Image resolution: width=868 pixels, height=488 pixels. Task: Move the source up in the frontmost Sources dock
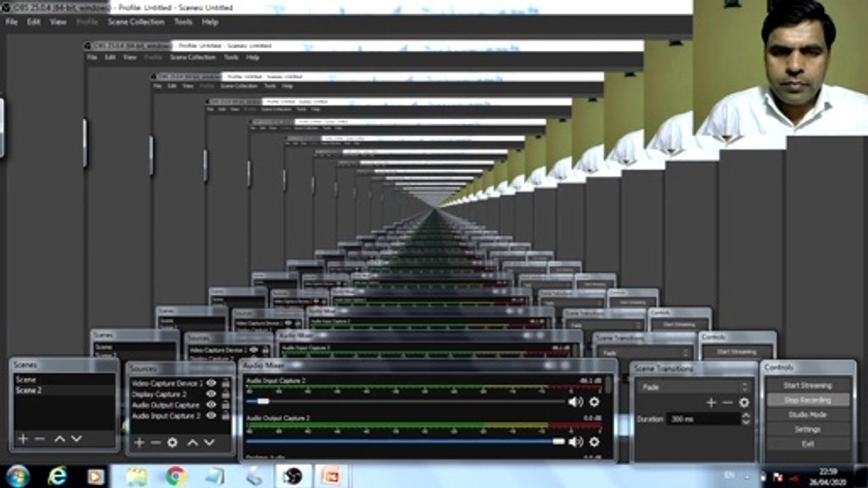pos(192,443)
